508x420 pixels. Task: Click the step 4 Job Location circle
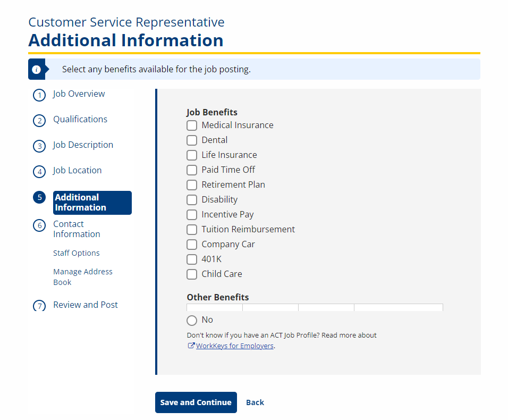[x=39, y=172]
